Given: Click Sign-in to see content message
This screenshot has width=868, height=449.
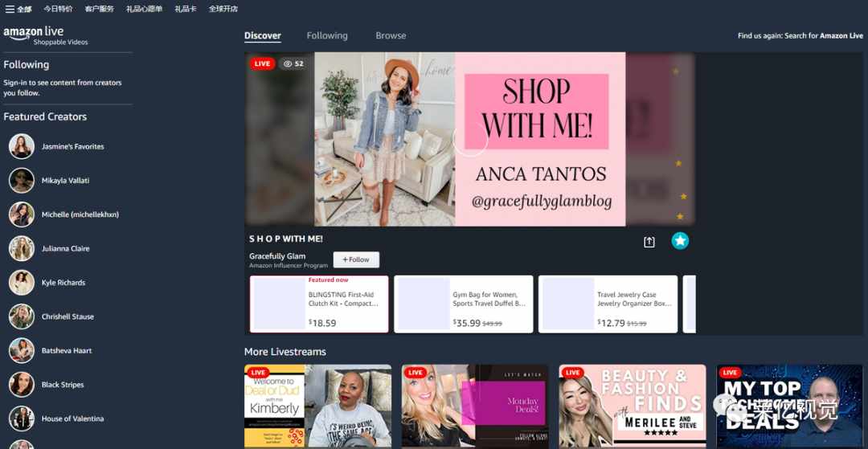Looking at the screenshot, I should (x=63, y=88).
